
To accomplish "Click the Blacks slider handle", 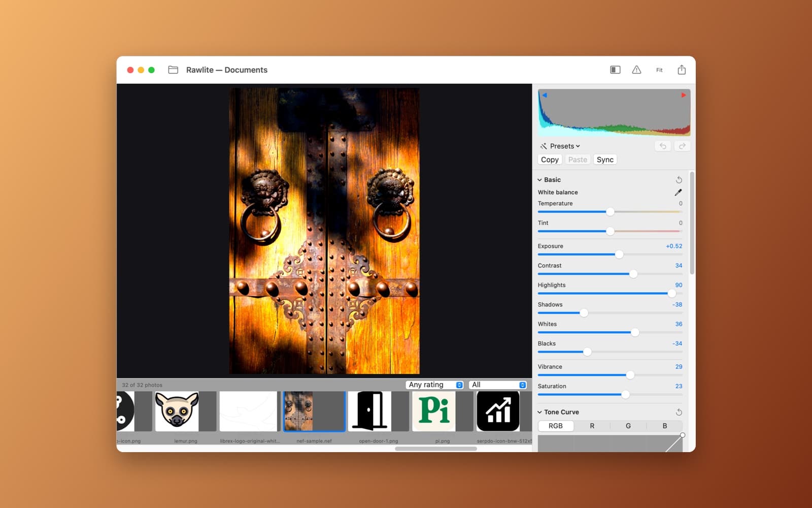I will tap(587, 352).
